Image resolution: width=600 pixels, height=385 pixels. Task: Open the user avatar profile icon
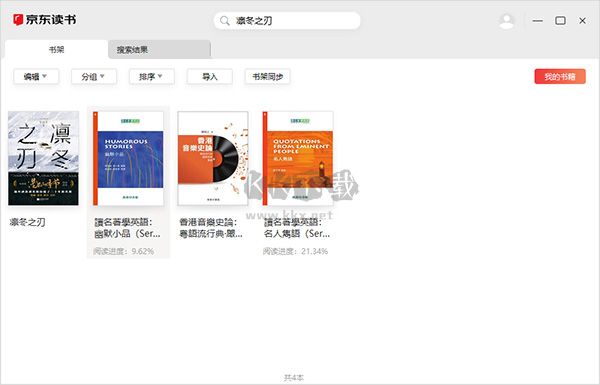click(506, 21)
